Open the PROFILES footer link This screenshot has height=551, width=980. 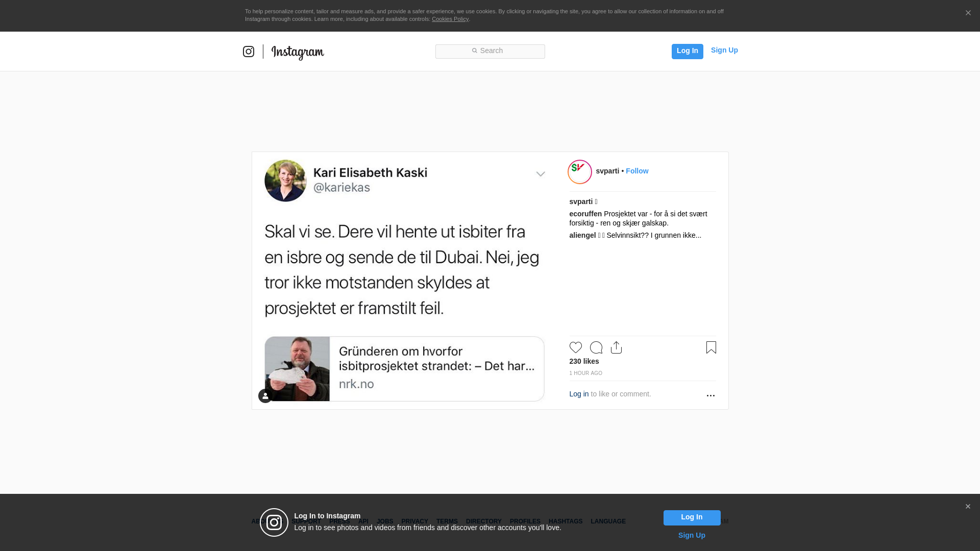(x=525, y=521)
